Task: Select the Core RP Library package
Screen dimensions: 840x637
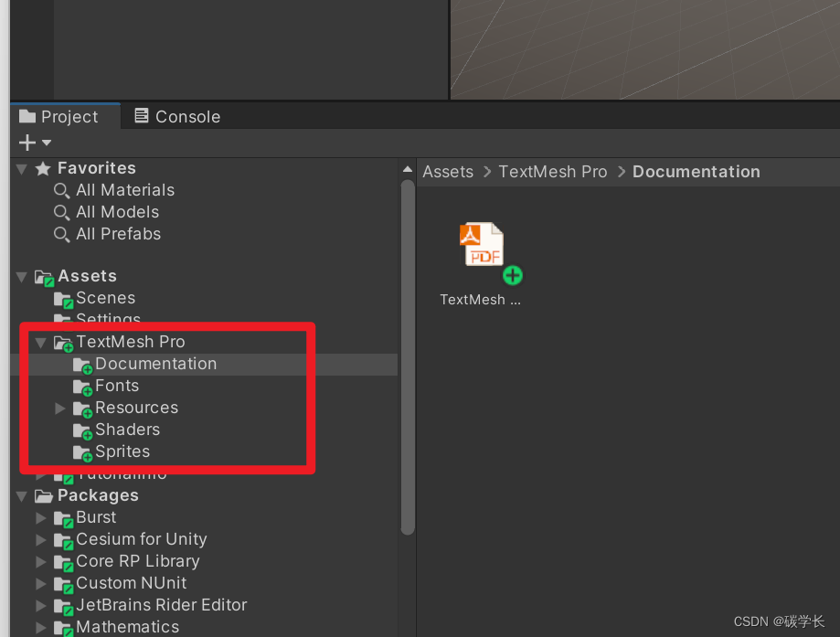Action: (138, 560)
